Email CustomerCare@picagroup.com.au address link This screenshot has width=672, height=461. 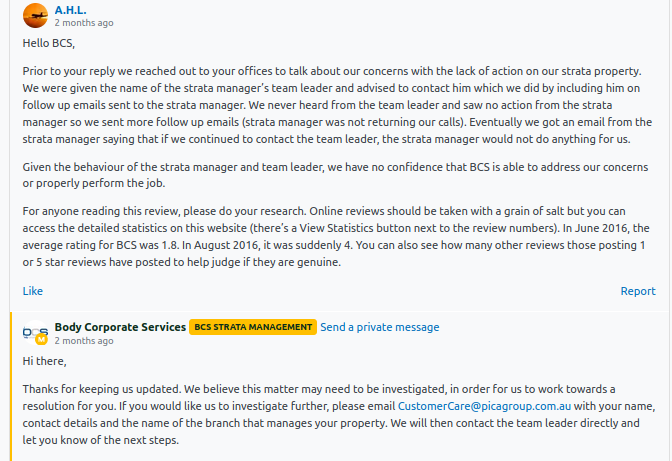pos(484,406)
